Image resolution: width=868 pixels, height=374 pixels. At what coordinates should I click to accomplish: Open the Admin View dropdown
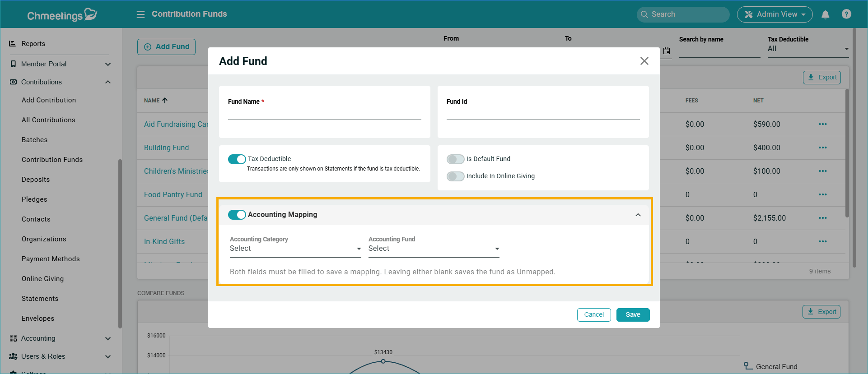(x=775, y=14)
